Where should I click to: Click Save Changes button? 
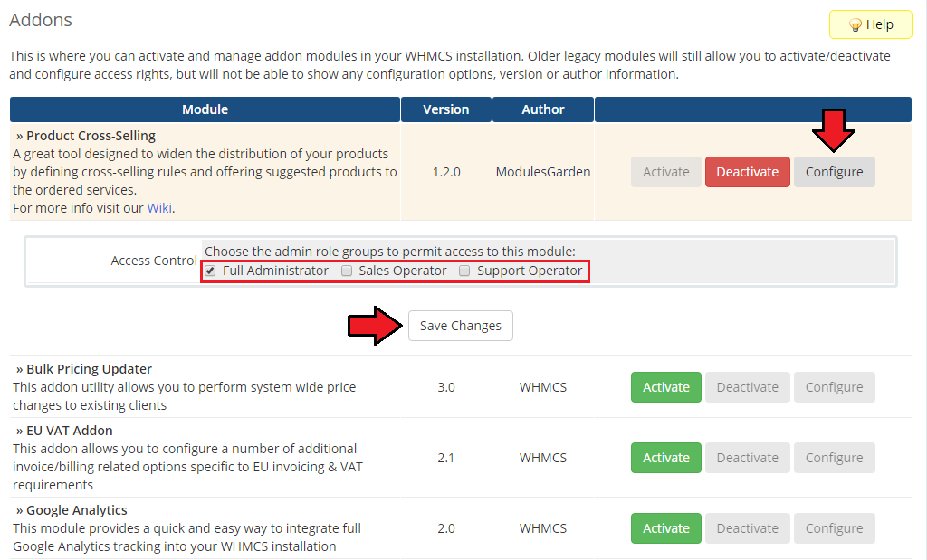(461, 326)
